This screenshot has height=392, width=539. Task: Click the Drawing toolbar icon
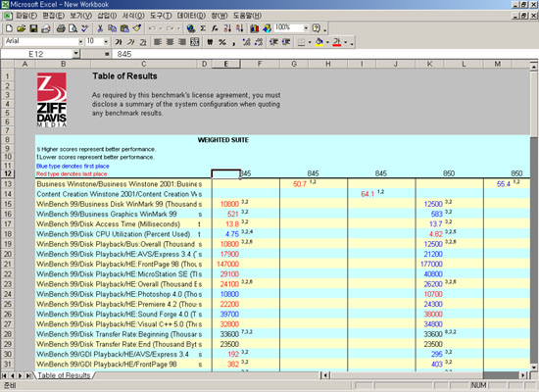(x=267, y=28)
